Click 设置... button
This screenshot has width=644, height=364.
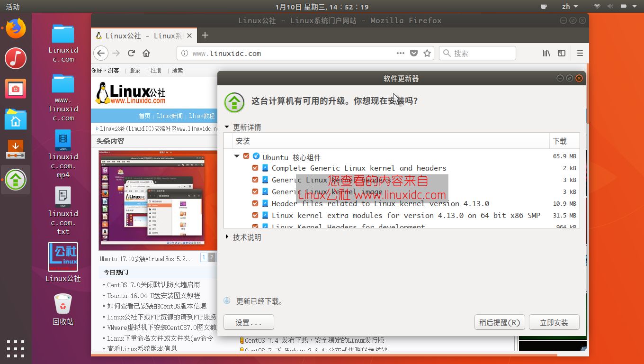249,322
